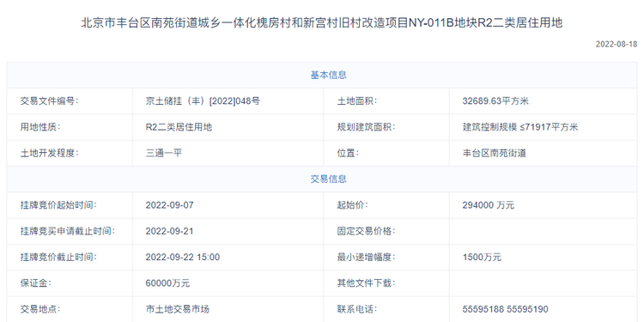Click the 其他文件下载 label
644x322 pixels.
366,283
